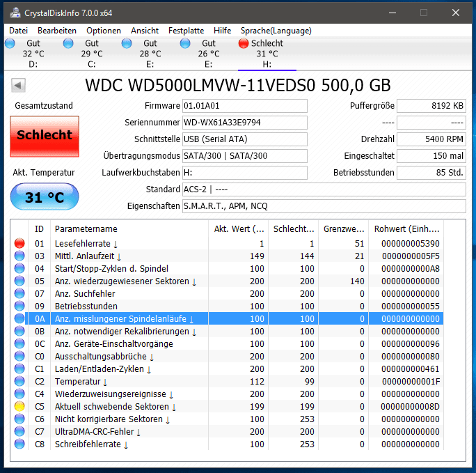This screenshot has height=473, width=476.
Task: Click the status icon for Ausschaltungsabbrüche
Action: coord(19,356)
